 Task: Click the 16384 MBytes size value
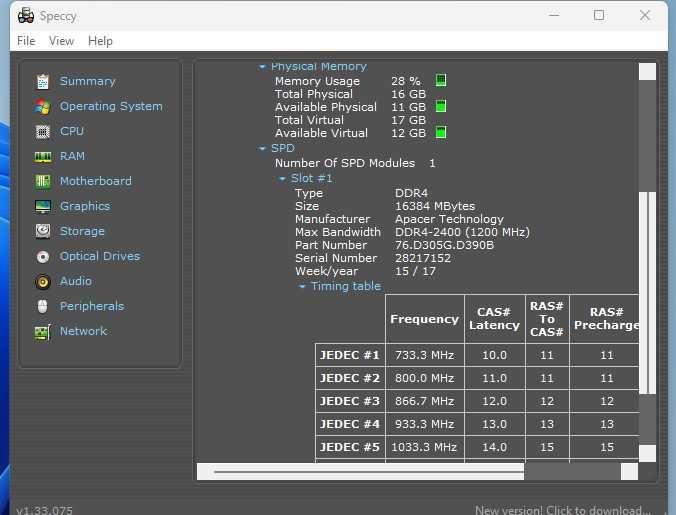pos(435,206)
